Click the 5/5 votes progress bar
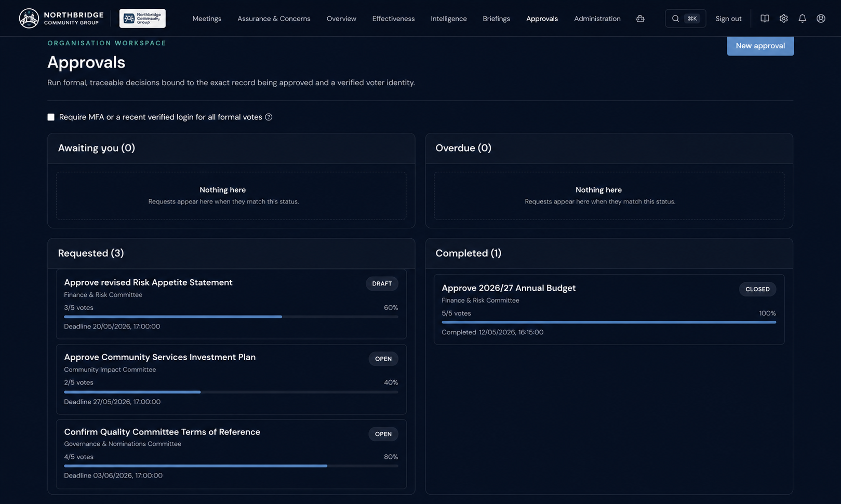Viewport: 841px width, 504px height. click(x=609, y=322)
